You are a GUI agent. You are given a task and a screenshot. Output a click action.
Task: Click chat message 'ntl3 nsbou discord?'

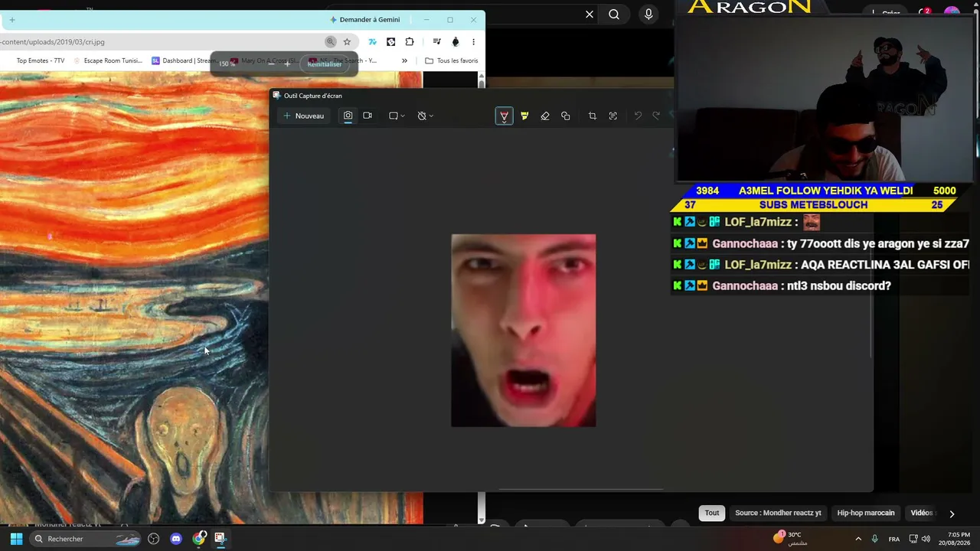[x=841, y=285]
